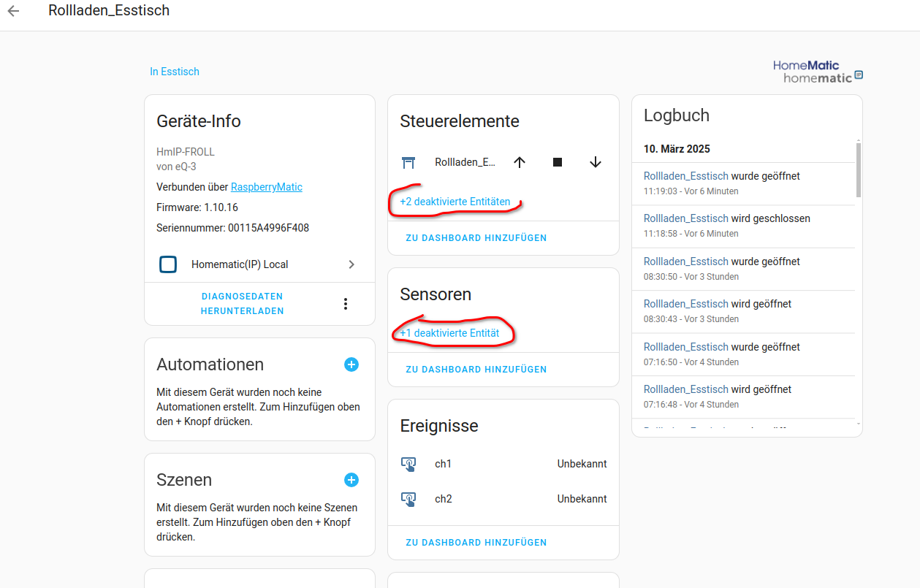Click the Rollladen_Esstisch page title
This screenshot has width=920, height=588.
[x=109, y=10]
